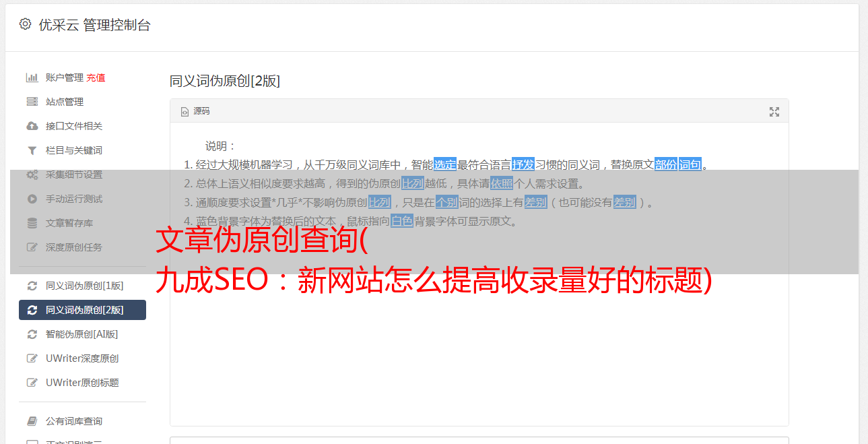Select 同义词伪原创[2版] menu item
The width and height of the screenshot is (868, 444).
point(82,310)
